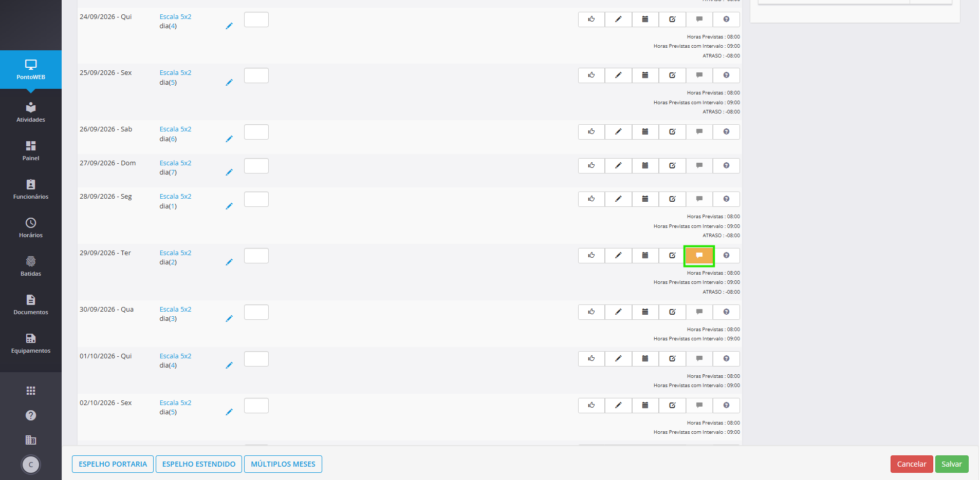
Task: Click the blue pencil beside 25/09/2026 schedule
Action: pyautogui.click(x=229, y=82)
